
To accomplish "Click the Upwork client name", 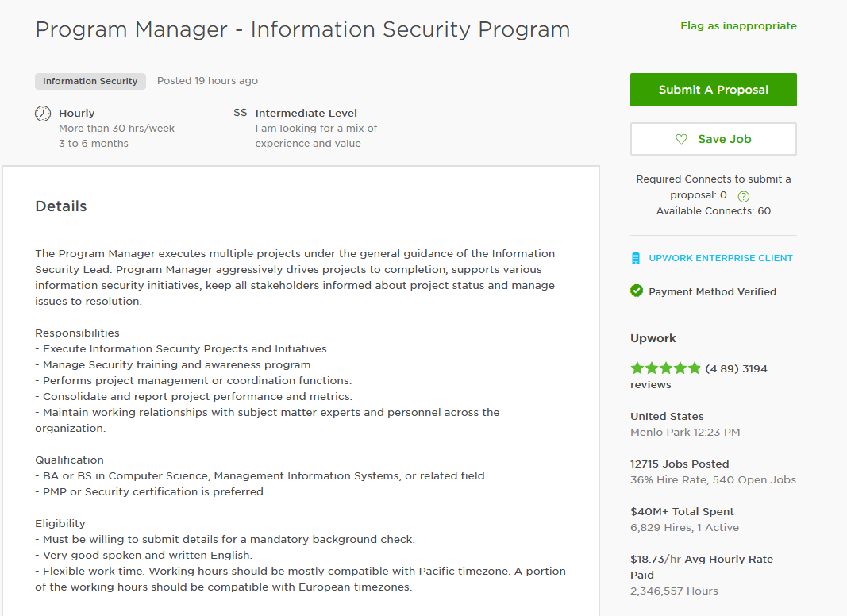I will click(x=653, y=338).
